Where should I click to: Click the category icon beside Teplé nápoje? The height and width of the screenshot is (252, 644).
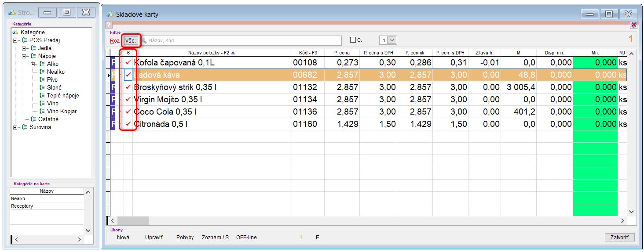click(42, 95)
